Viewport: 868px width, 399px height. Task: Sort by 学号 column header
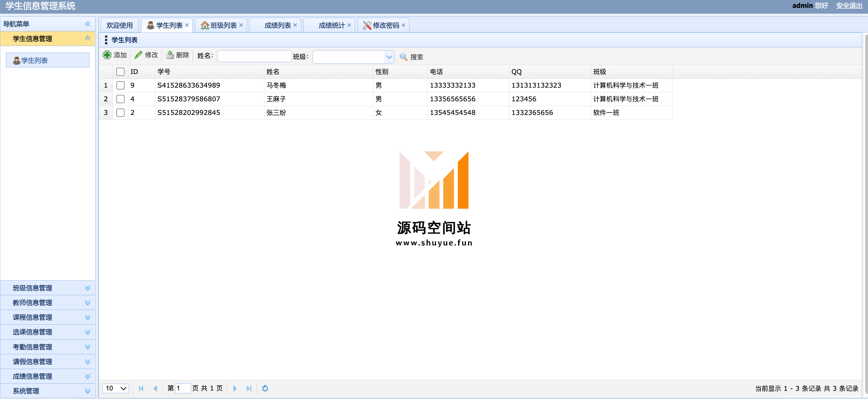[x=209, y=72]
